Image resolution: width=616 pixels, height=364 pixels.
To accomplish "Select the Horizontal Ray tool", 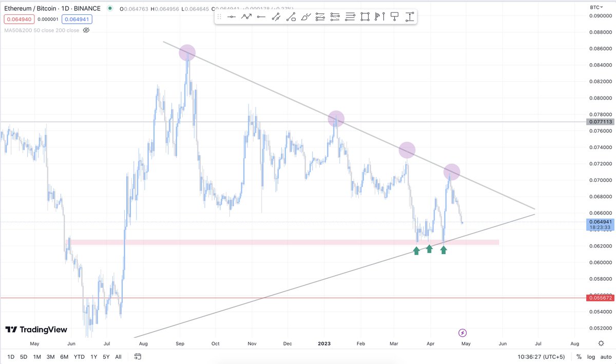I will pos(260,16).
